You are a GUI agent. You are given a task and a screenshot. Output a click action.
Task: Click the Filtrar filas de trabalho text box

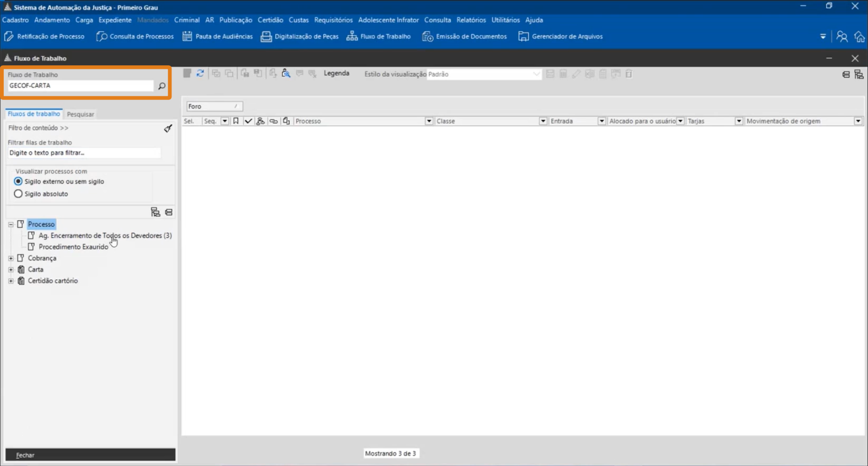84,153
